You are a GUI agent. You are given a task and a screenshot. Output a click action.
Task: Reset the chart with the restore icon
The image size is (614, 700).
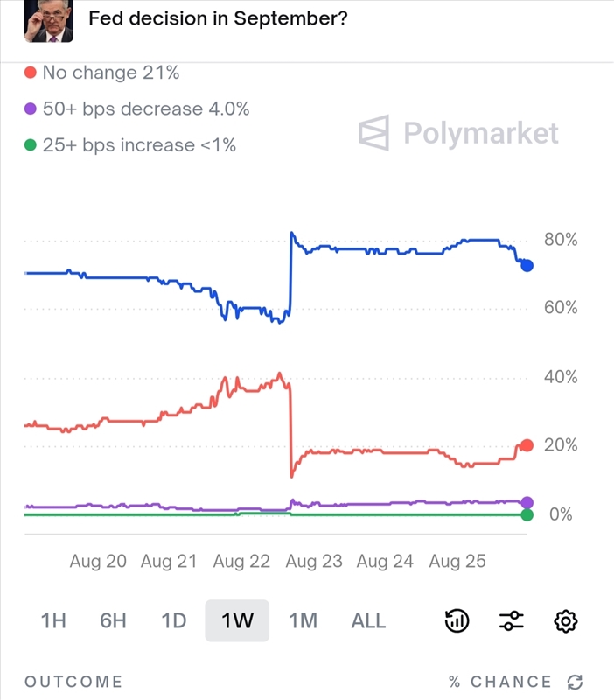point(457,620)
